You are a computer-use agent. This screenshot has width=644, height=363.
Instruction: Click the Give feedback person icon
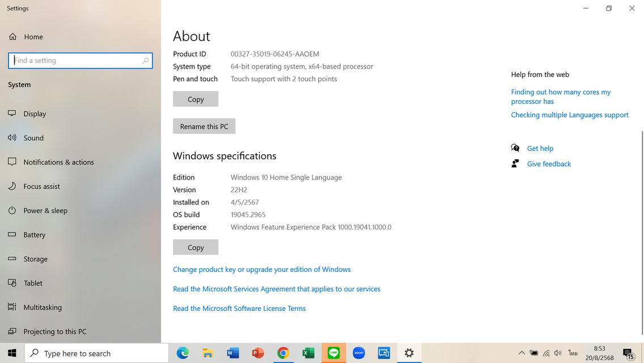coord(515,163)
